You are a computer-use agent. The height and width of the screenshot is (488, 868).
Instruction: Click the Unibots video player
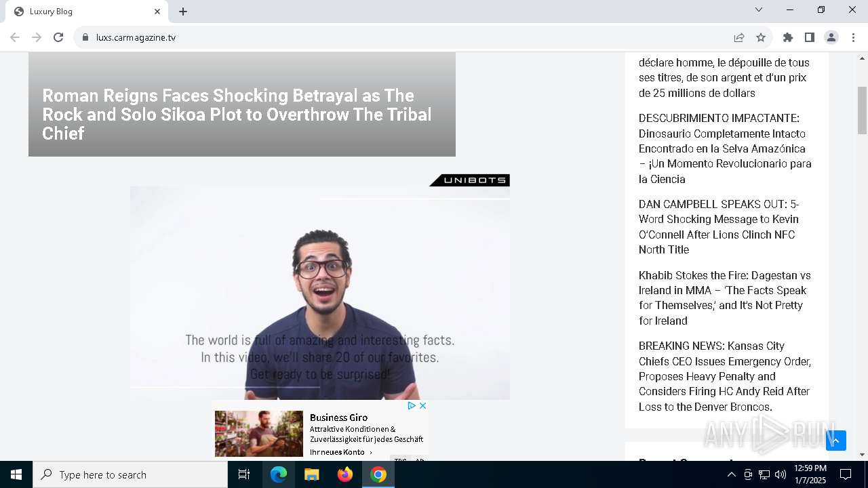click(320, 293)
